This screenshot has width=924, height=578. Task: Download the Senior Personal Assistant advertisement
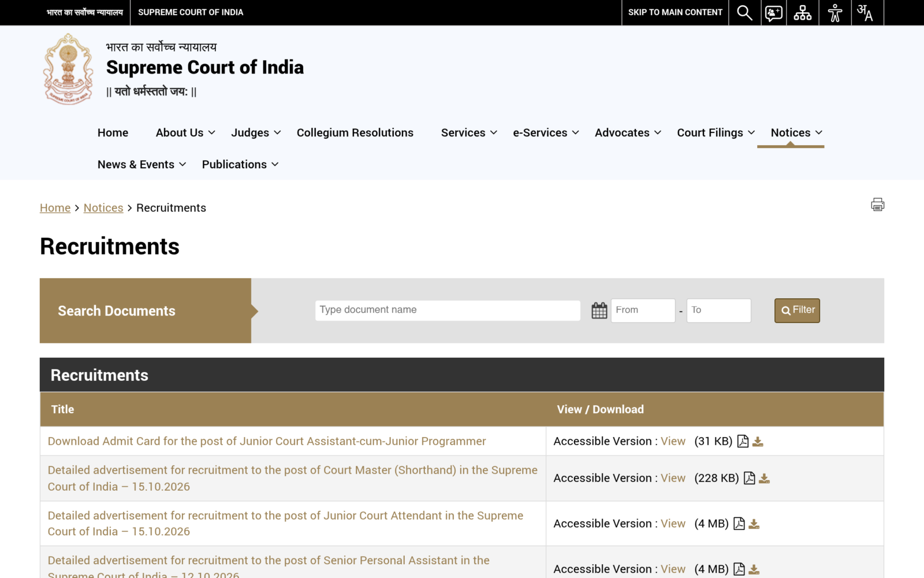tap(754, 570)
